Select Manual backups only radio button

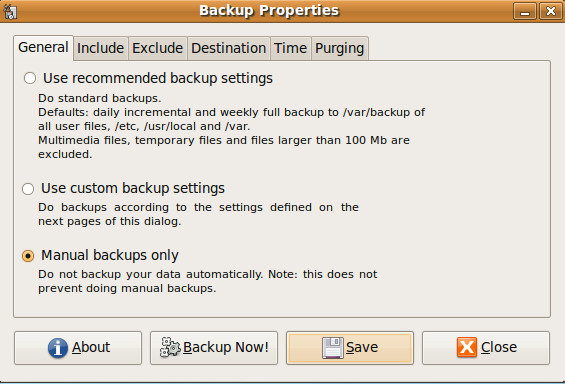click(x=28, y=256)
